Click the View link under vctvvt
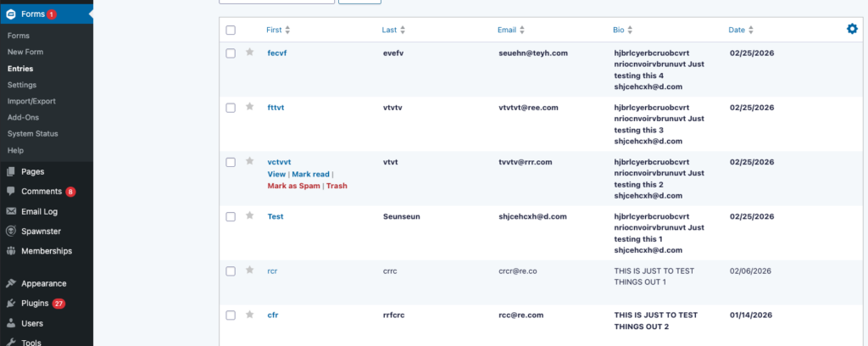868x346 pixels. coord(276,174)
